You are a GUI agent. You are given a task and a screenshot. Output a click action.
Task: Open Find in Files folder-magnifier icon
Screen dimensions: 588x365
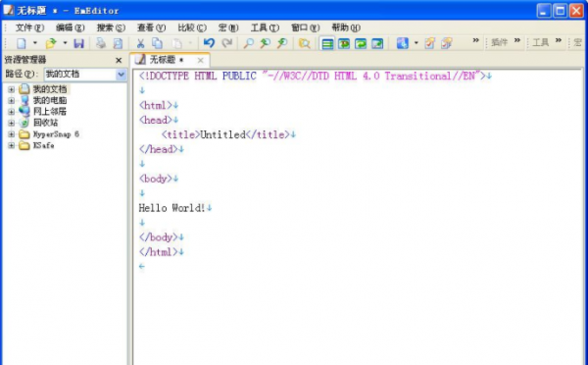pos(304,43)
